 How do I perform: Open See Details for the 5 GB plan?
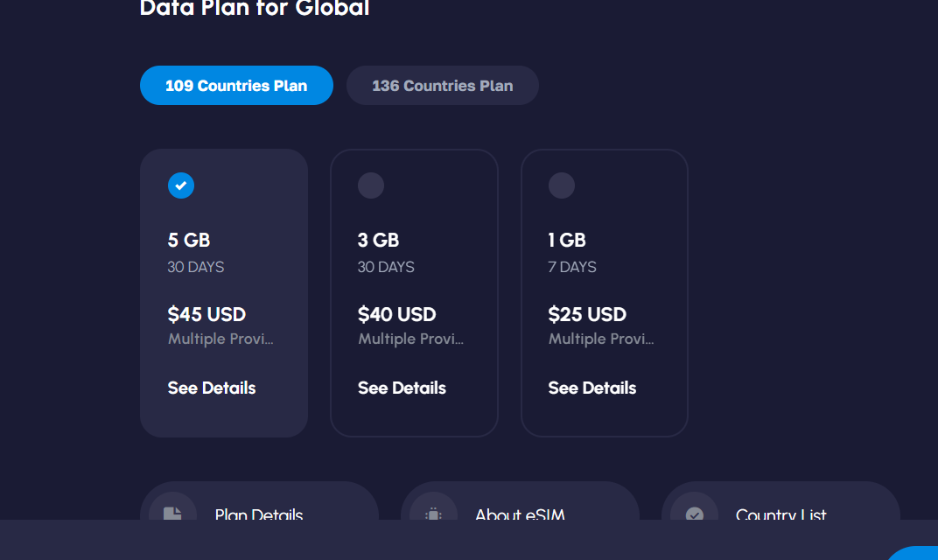click(x=212, y=388)
